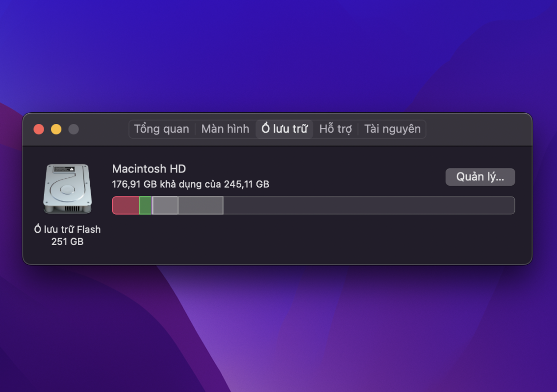Go to the Hỗ trợ tab

(335, 129)
